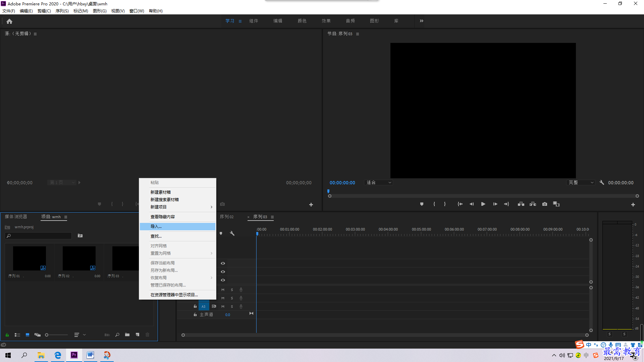Step forward one frame in Program monitor
This screenshot has height=362, width=644.
(495, 204)
